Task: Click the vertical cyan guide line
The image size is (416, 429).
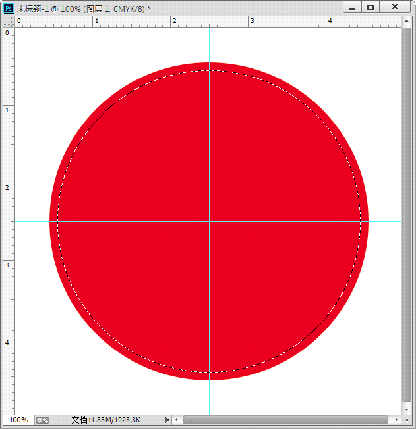Action: 209,133
